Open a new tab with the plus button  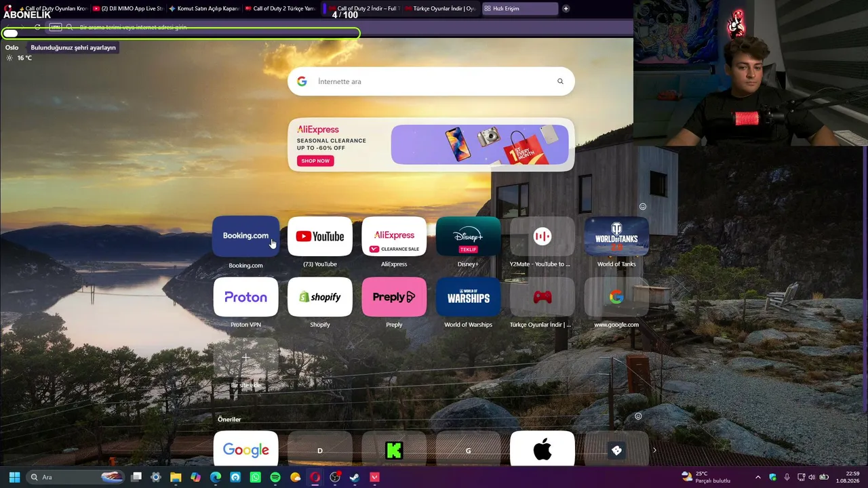[x=566, y=9]
